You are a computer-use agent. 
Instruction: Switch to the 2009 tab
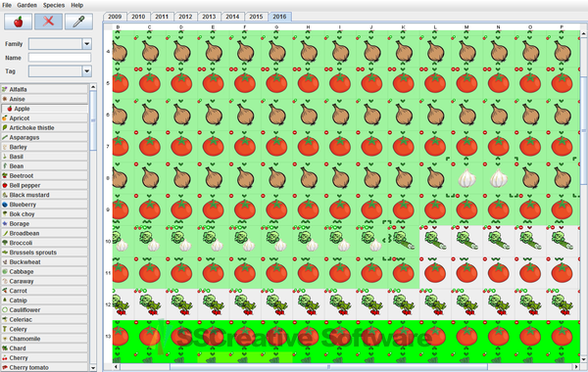(115, 17)
